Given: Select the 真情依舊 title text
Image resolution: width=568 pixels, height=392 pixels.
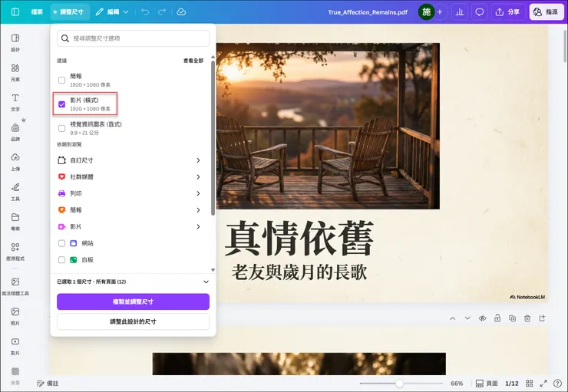Looking at the screenshot, I should (299, 238).
